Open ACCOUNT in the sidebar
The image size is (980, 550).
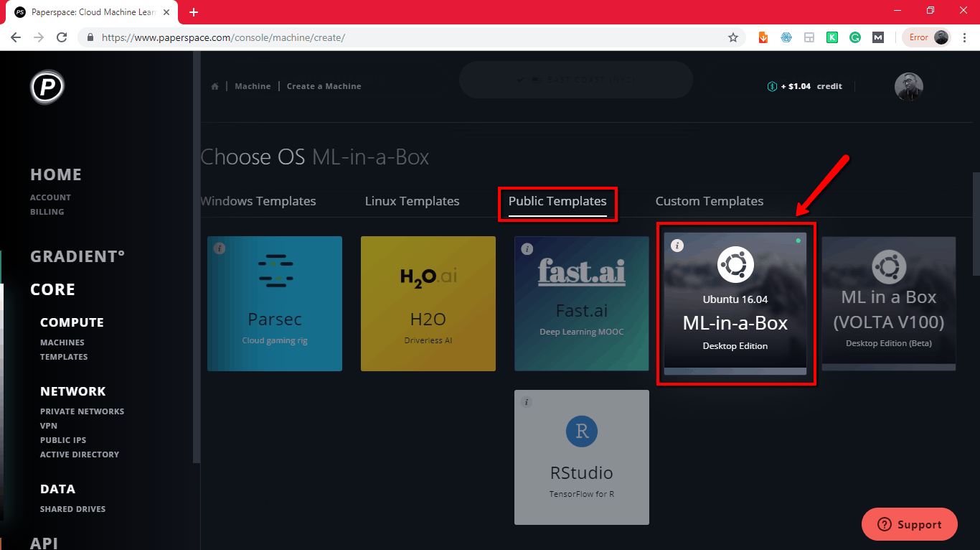coord(50,197)
